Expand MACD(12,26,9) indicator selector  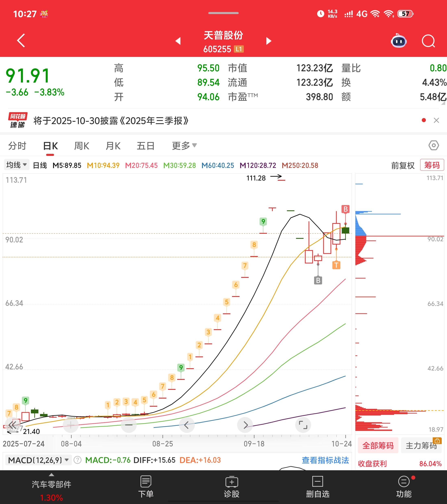tap(38, 460)
